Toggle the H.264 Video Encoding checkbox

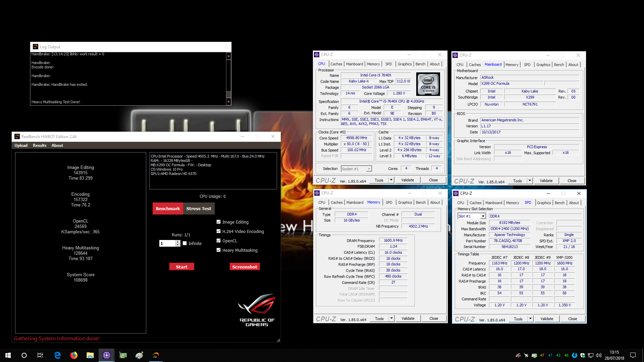(x=219, y=231)
